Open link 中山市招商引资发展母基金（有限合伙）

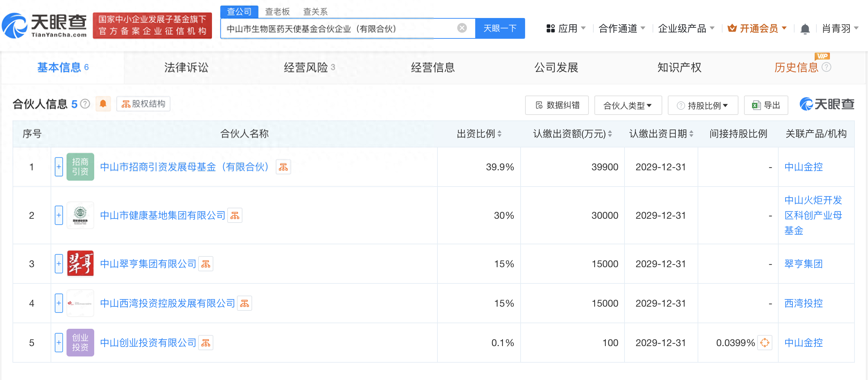[x=185, y=167]
